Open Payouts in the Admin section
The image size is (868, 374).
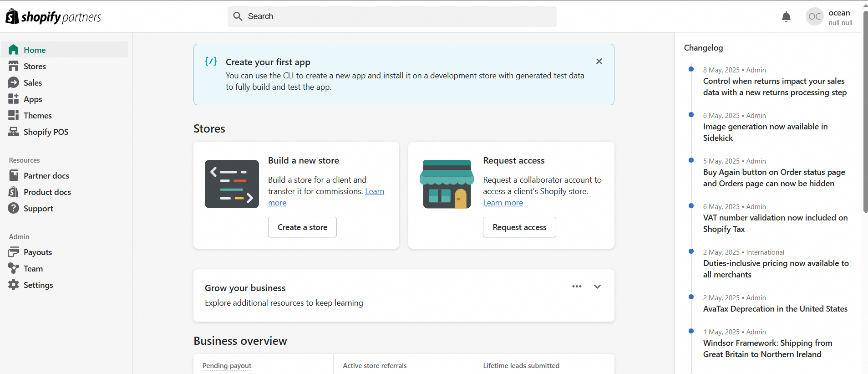point(64,252)
